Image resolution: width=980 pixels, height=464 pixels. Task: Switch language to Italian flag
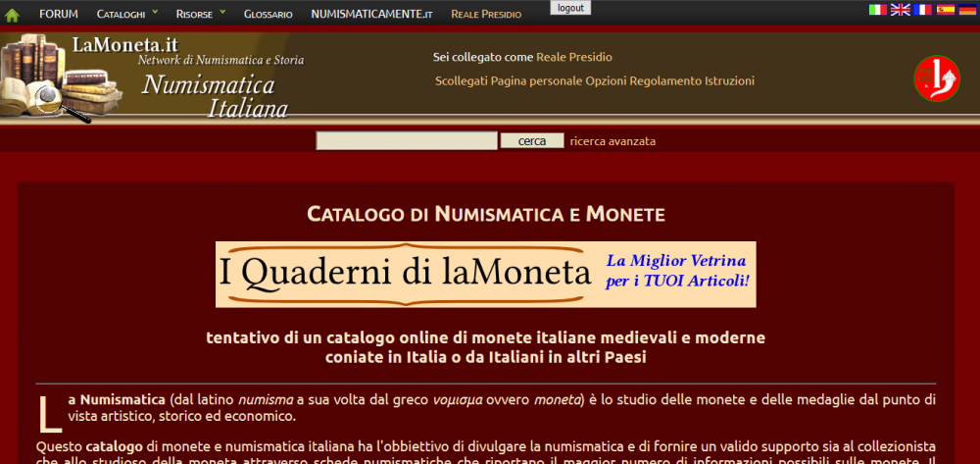click(x=878, y=10)
